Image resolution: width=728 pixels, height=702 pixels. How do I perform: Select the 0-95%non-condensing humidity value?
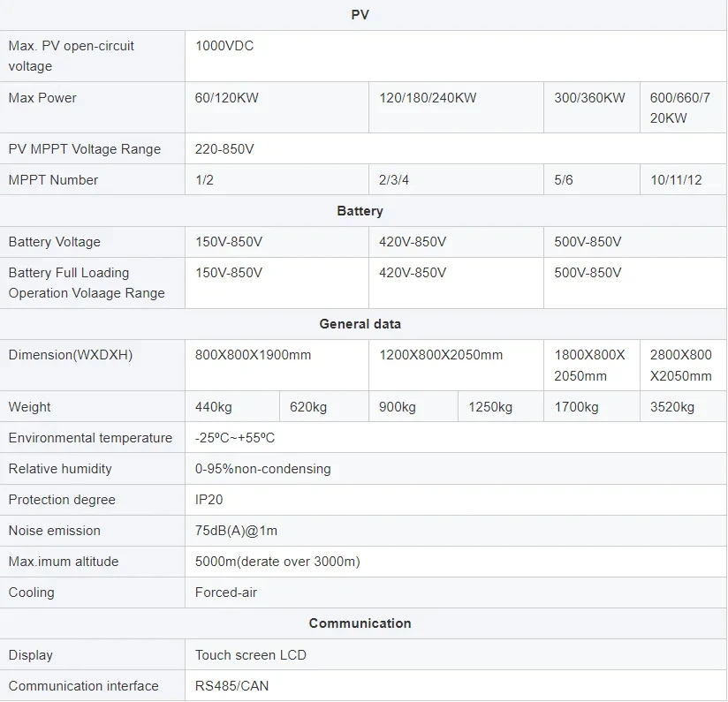tap(263, 469)
